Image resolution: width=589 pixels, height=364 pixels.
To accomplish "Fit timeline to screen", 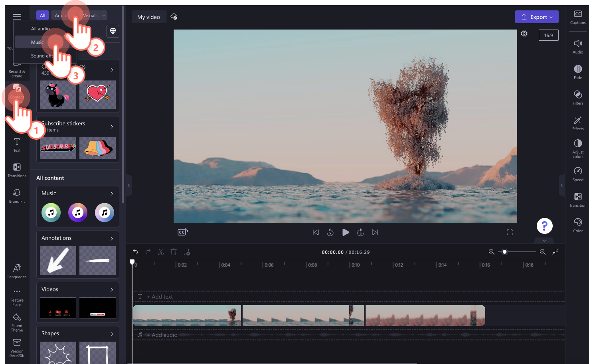I will coord(555,252).
